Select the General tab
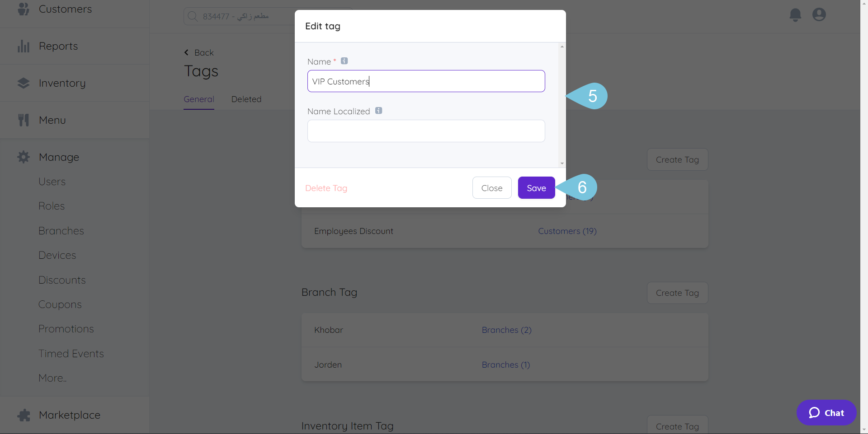The height and width of the screenshot is (434, 868). click(199, 99)
